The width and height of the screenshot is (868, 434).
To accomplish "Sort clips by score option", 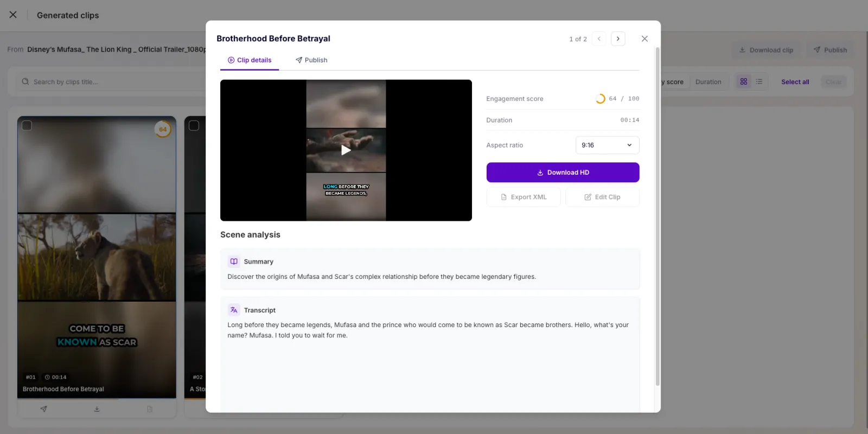I will 674,82.
